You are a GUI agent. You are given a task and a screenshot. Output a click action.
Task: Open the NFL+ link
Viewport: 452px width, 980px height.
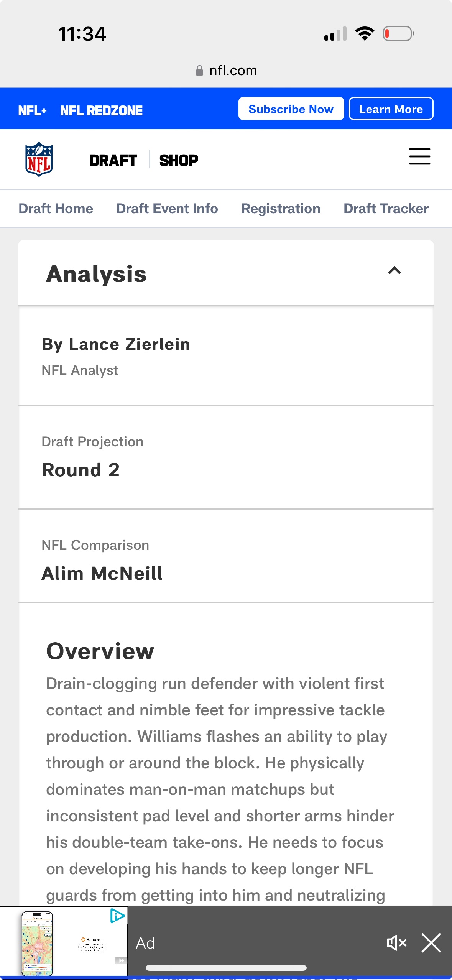[33, 111]
